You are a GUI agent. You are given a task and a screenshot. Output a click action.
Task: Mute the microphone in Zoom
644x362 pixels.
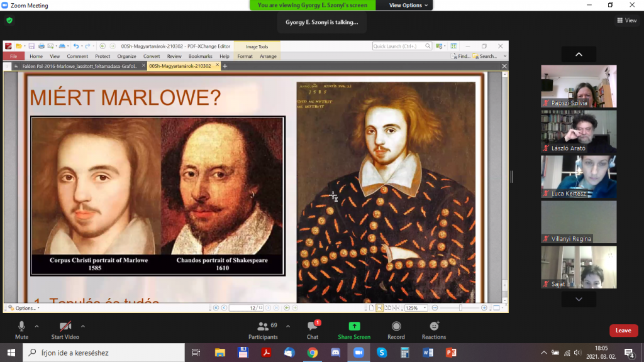click(x=21, y=331)
